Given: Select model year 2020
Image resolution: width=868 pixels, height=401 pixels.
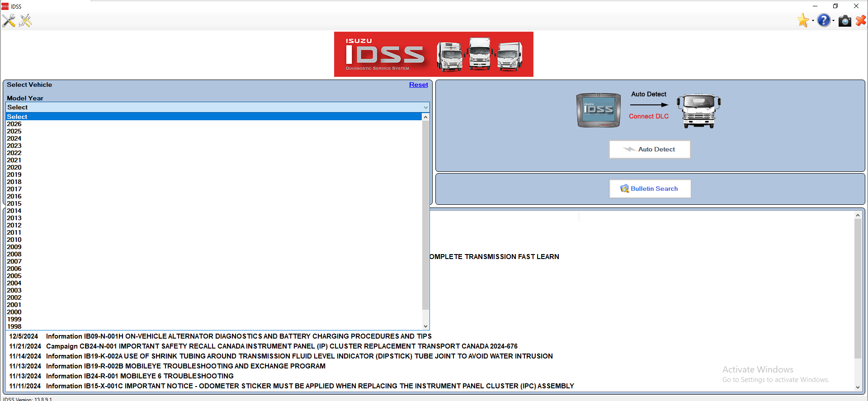Looking at the screenshot, I should [214, 167].
